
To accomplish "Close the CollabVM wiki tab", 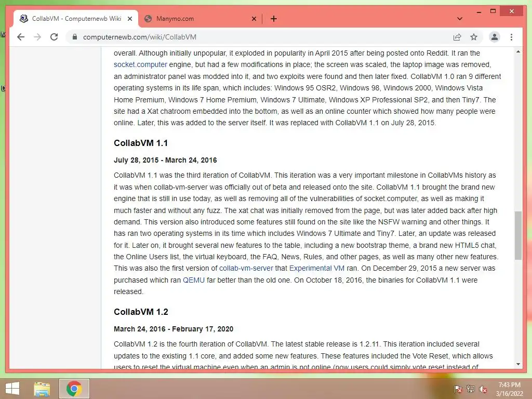I will (x=129, y=19).
